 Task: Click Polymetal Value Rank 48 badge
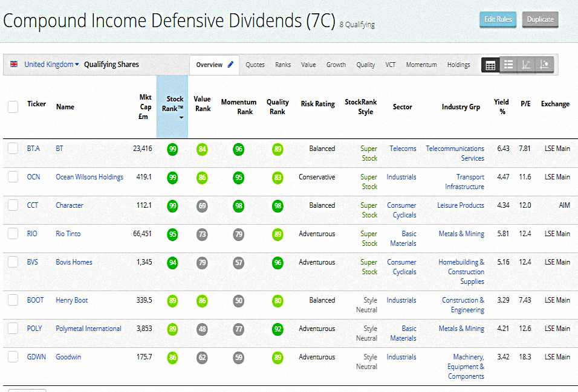coord(202,329)
